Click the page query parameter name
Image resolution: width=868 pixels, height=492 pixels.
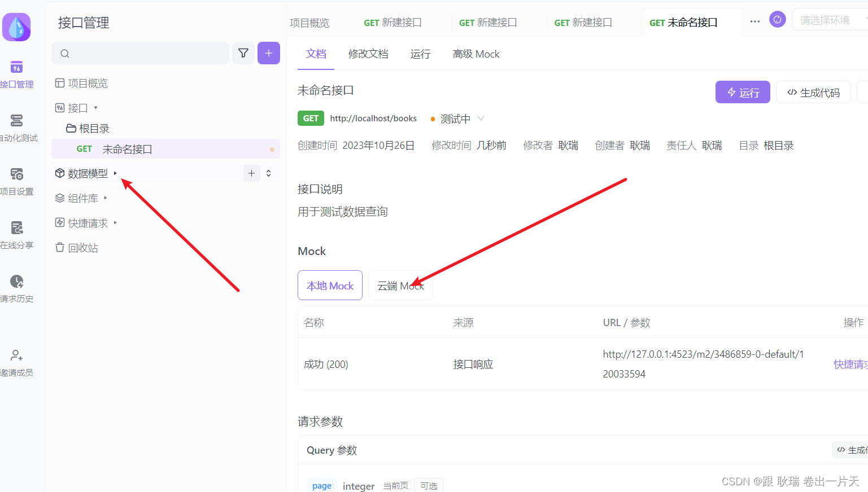pyautogui.click(x=322, y=486)
